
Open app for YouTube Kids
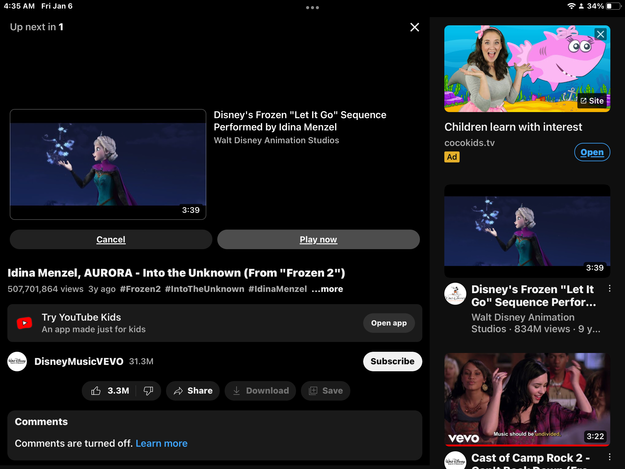coord(389,323)
